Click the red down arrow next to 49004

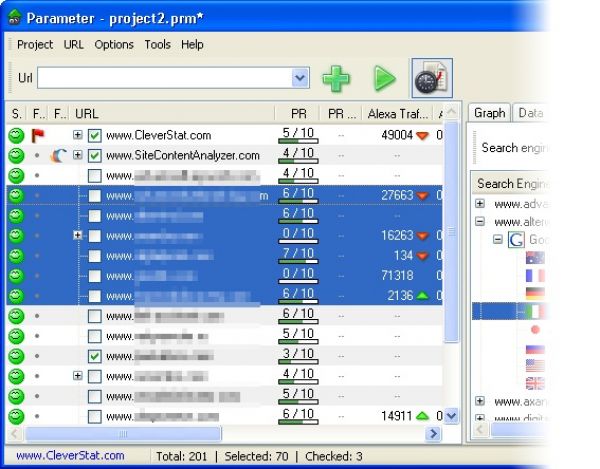[422, 135]
